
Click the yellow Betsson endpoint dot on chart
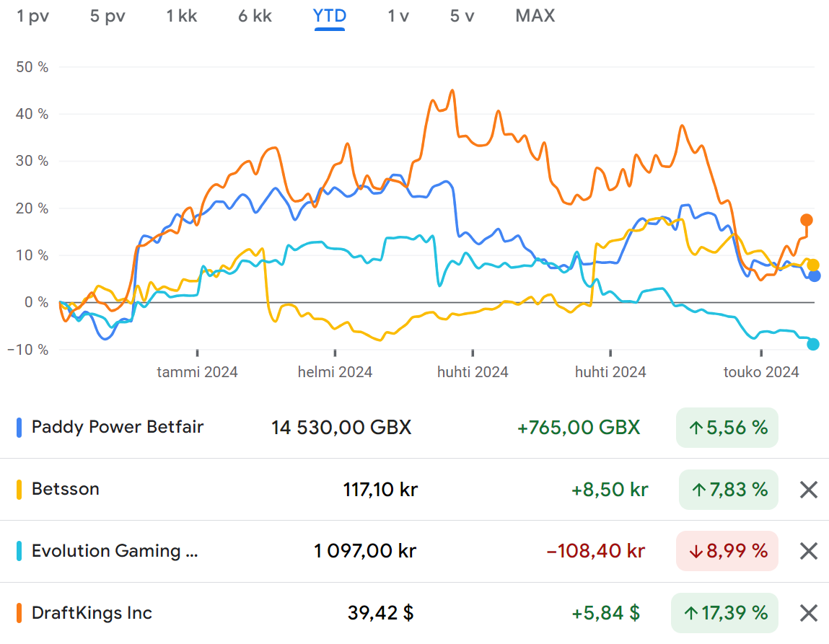[813, 265]
